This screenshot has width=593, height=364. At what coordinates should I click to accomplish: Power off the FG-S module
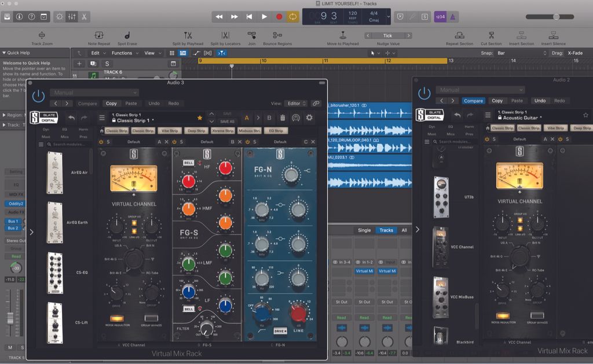174,142
